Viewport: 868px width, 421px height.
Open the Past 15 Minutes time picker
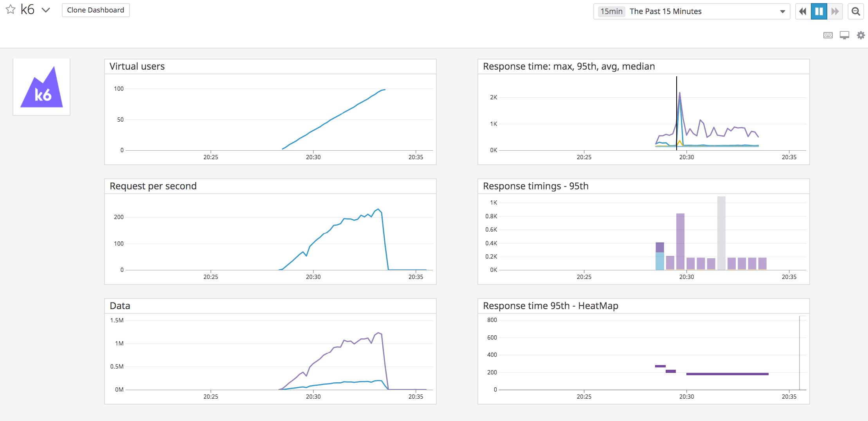click(x=666, y=11)
